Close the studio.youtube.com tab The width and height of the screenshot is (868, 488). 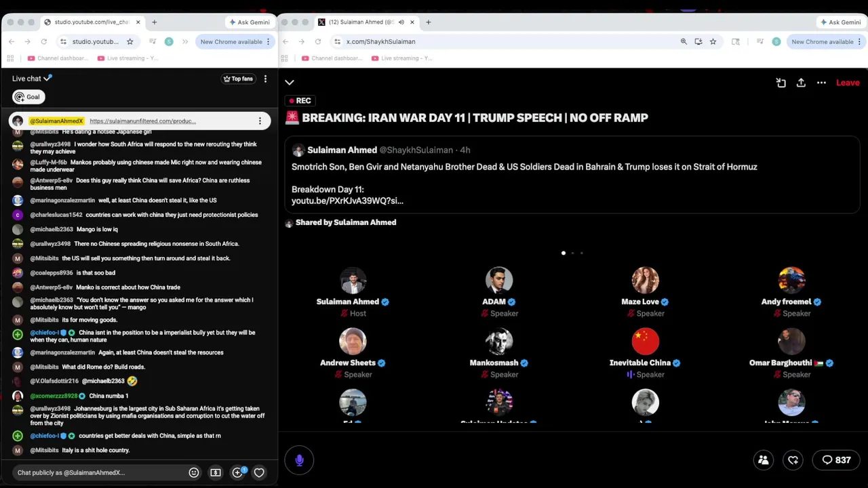[138, 22]
